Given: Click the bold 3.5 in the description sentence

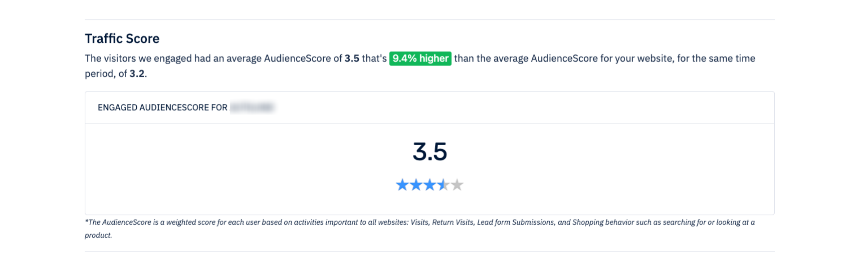Looking at the screenshot, I should click(x=352, y=59).
